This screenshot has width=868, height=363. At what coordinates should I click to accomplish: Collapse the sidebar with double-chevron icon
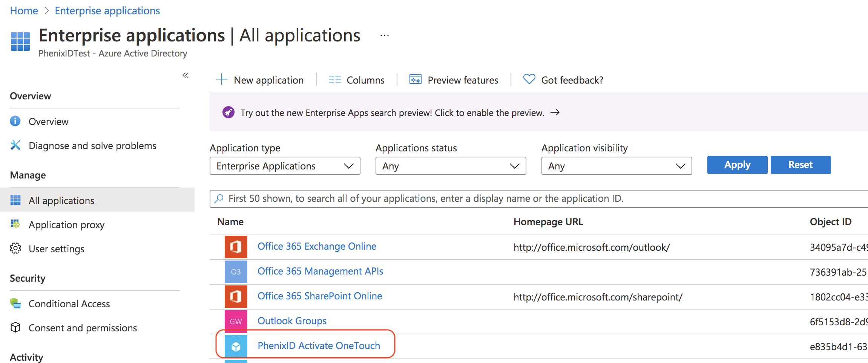click(x=186, y=75)
